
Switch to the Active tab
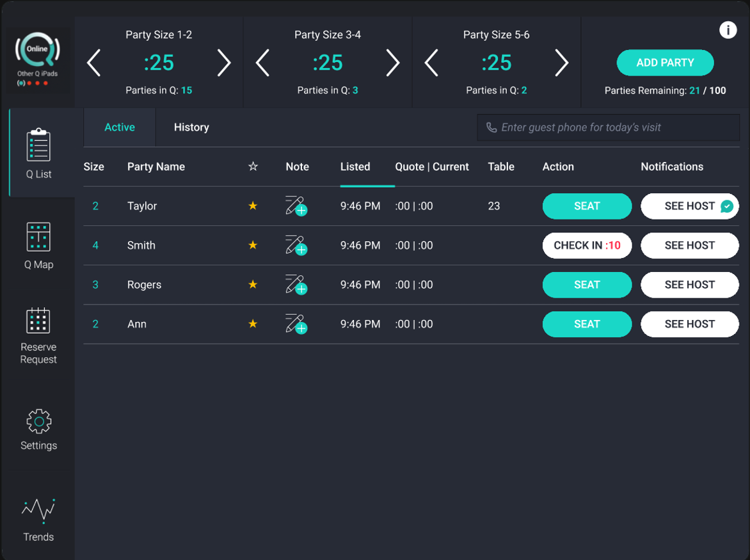point(120,127)
